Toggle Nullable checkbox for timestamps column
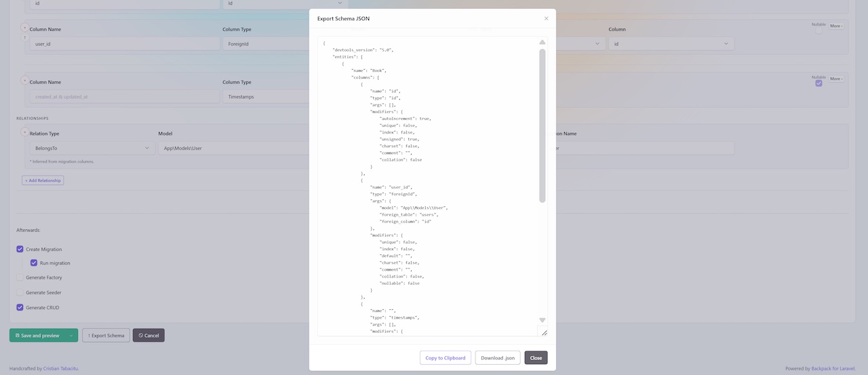The image size is (868, 375). coord(818,83)
